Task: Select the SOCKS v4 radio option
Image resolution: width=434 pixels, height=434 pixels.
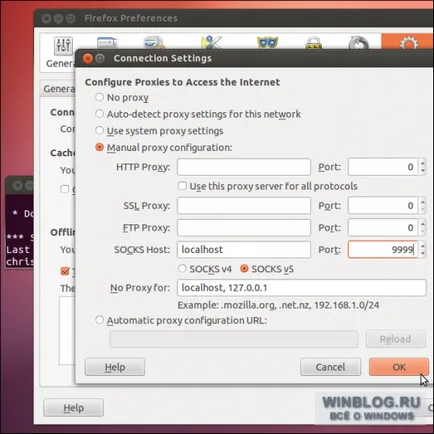Action: point(182,268)
